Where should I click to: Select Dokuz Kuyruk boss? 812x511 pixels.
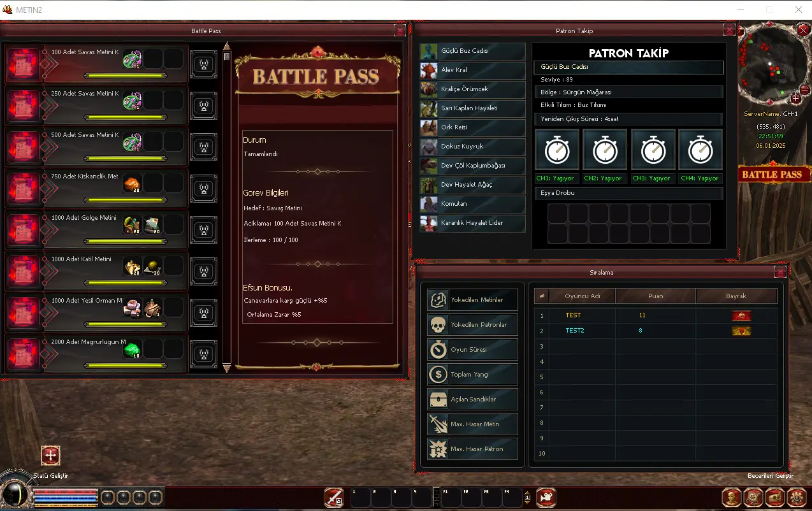pos(472,147)
